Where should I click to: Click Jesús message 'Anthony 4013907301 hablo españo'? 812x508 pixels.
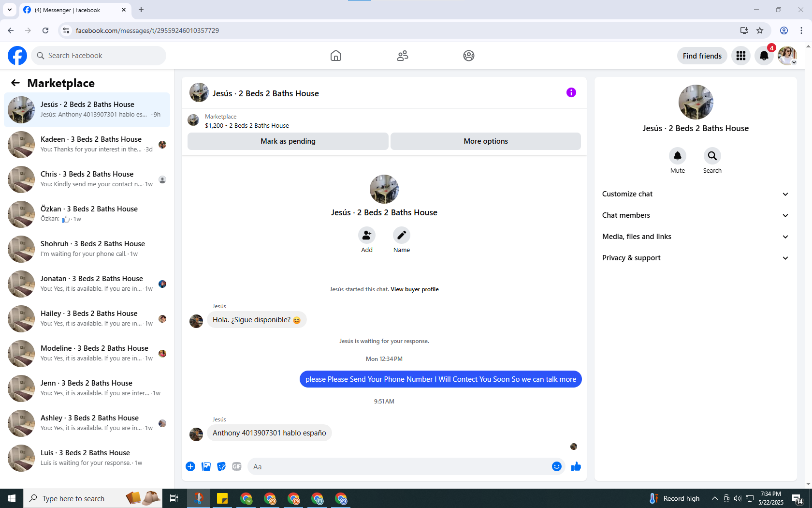click(x=269, y=433)
